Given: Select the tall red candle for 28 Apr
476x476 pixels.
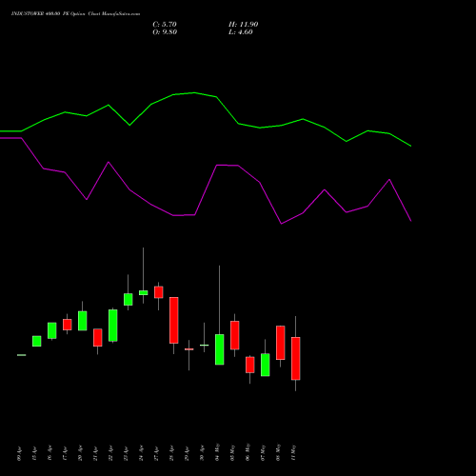Looking at the screenshot, I should point(174,320).
